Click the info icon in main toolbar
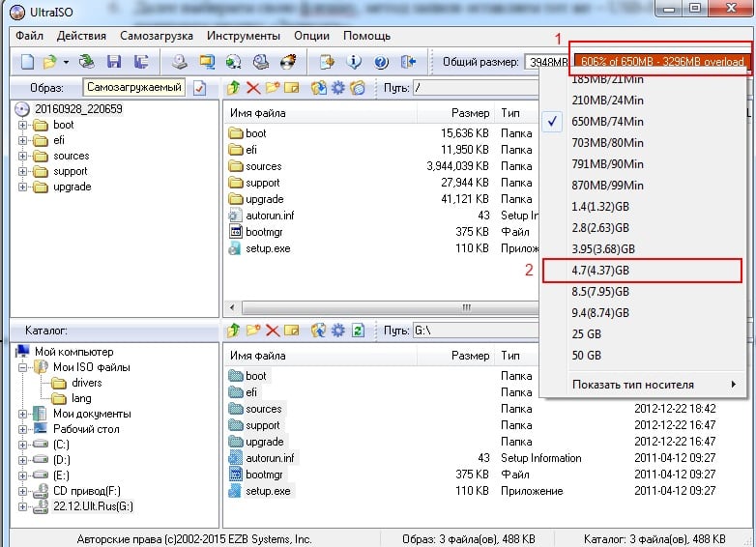The image size is (756, 547). click(x=354, y=62)
